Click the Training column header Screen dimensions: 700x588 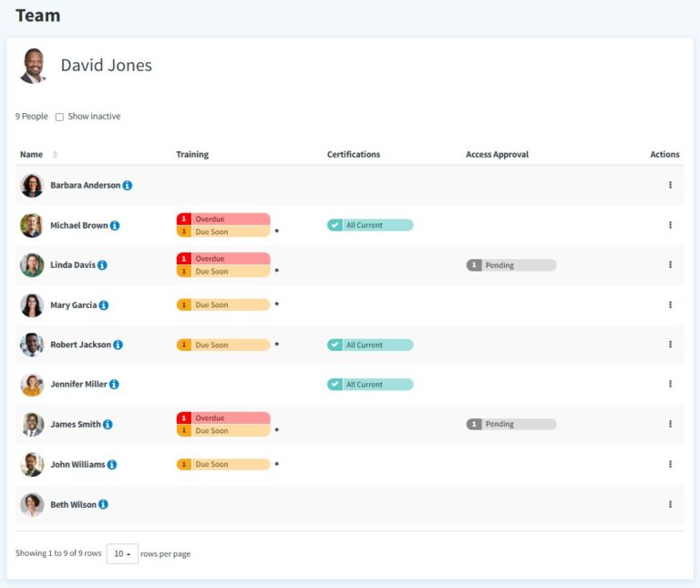192,155
